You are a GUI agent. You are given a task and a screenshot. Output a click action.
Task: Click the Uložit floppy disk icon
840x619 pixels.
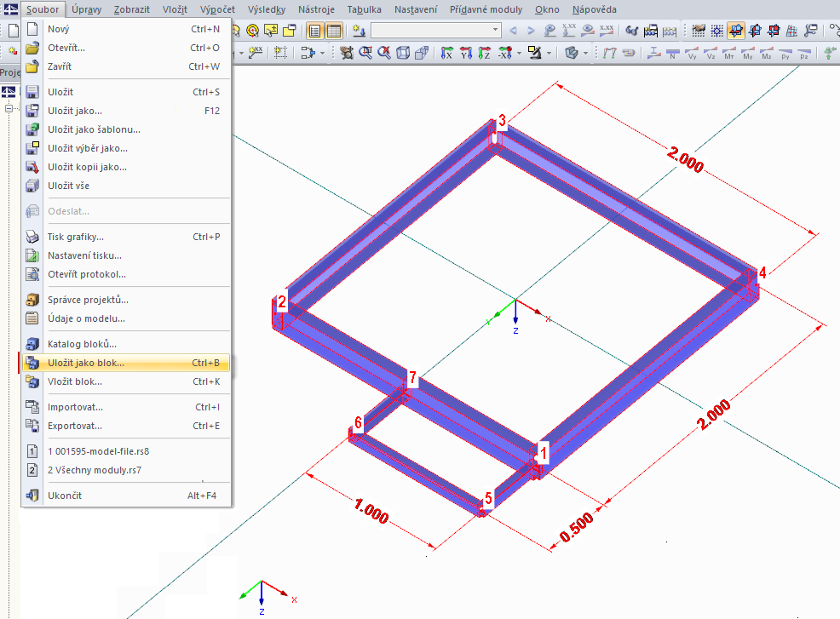[x=32, y=92]
